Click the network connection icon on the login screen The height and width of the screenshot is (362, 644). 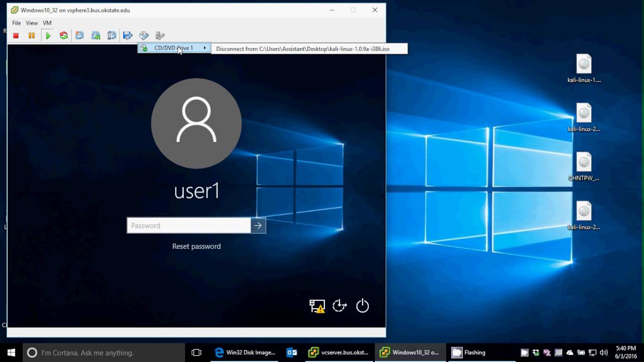pos(317,306)
